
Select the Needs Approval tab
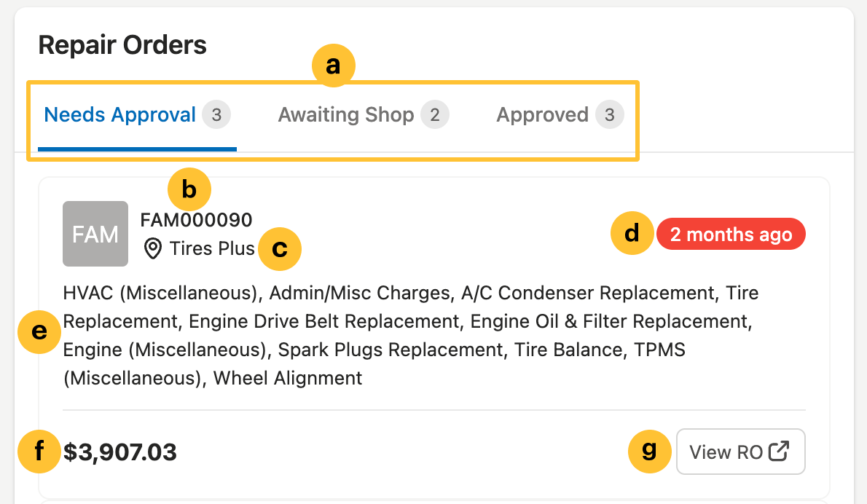point(119,114)
